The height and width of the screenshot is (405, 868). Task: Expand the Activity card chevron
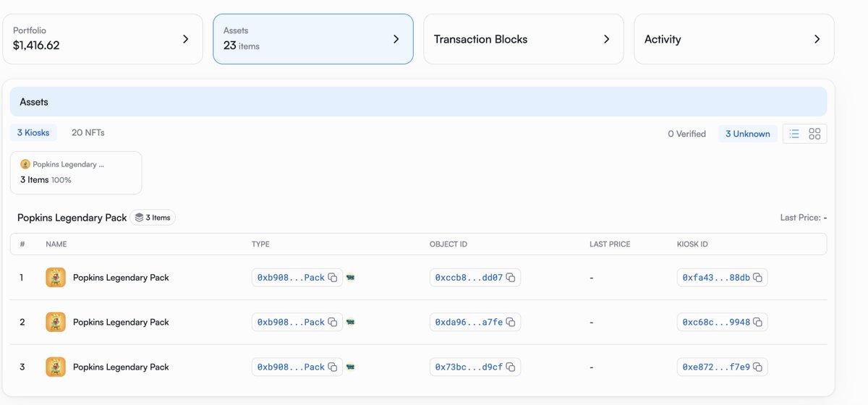coord(817,39)
